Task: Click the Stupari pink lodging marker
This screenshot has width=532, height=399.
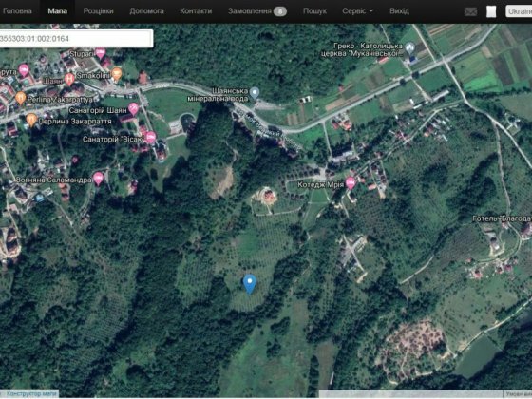Action: [x=100, y=53]
